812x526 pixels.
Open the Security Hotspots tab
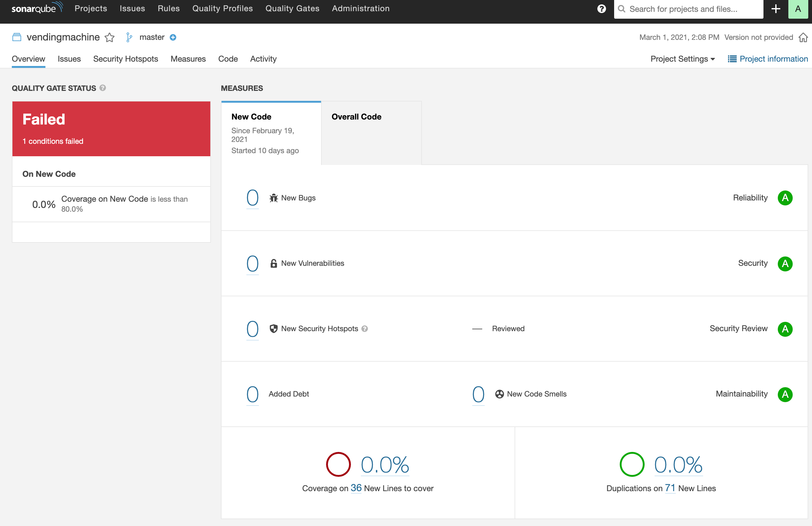click(126, 59)
